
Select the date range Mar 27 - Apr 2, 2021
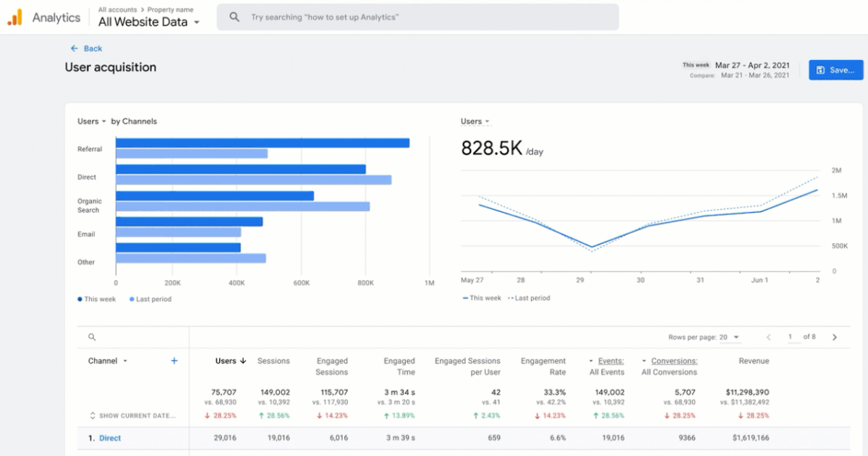(x=752, y=65)
